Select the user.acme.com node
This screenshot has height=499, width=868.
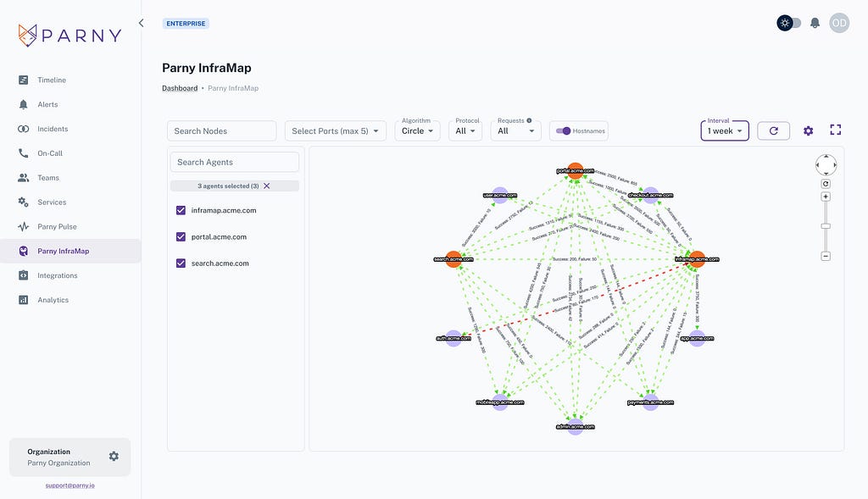[500, 196]
